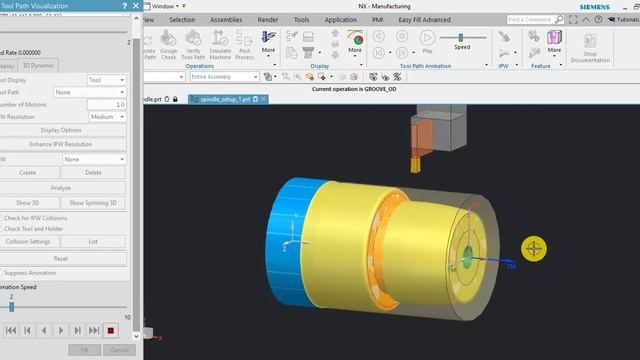Open the Application ribbon tab
640x360 pixels.
[x=341, y=20]
